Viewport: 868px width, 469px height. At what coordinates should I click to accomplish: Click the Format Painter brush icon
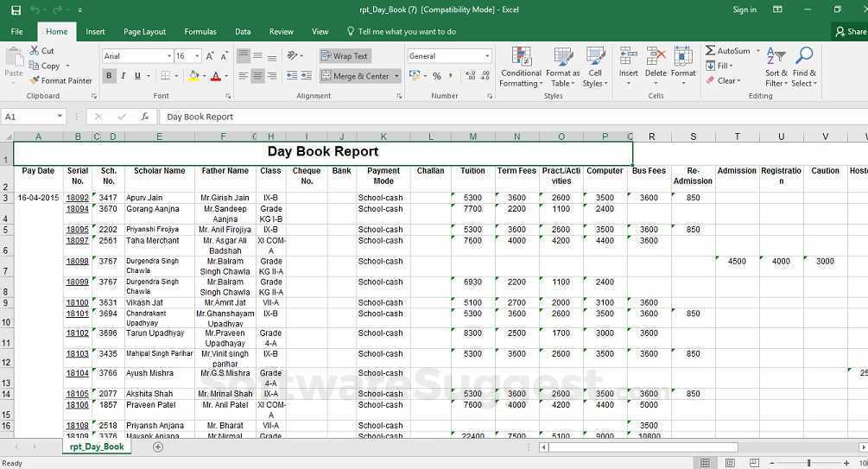coord(35,80)
